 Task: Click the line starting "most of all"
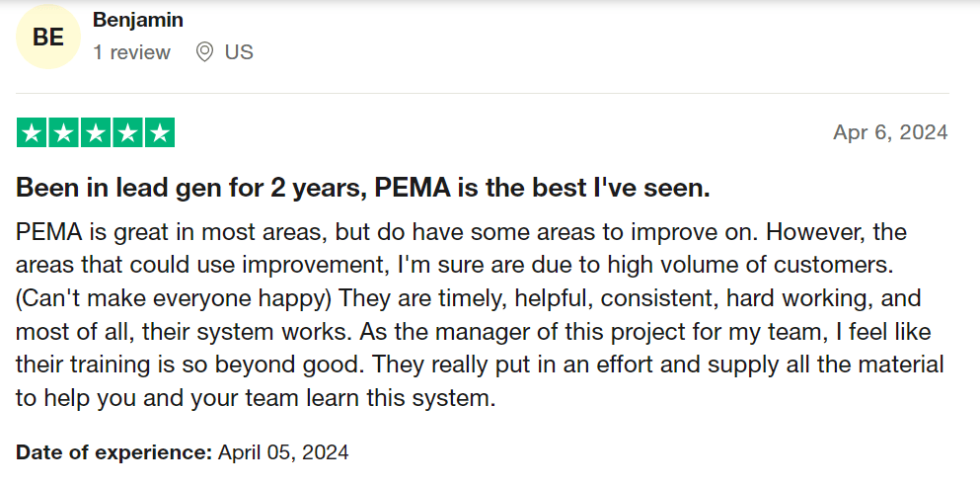coord(473,331)
